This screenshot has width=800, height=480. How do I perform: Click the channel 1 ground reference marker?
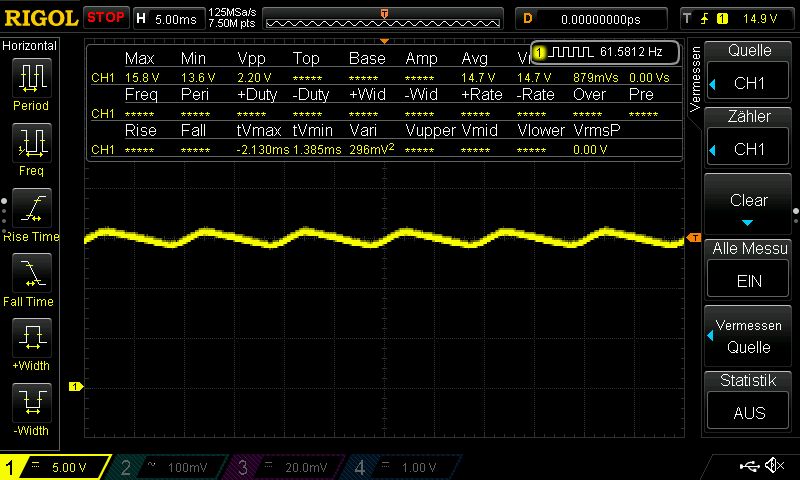coord(76,387)
